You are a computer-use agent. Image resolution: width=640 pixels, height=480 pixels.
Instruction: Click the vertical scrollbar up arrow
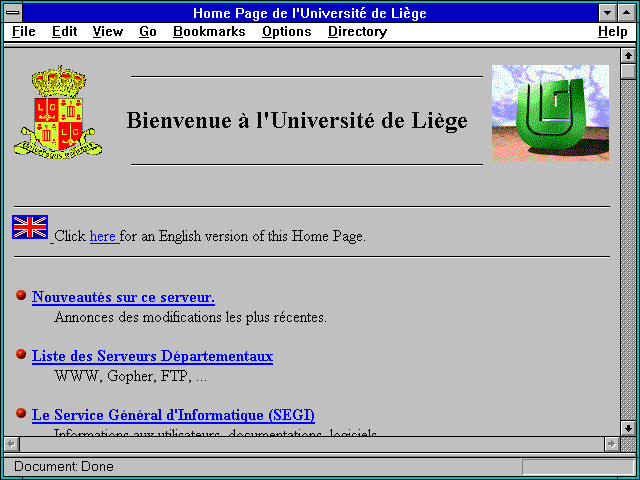tap(628, 56)
